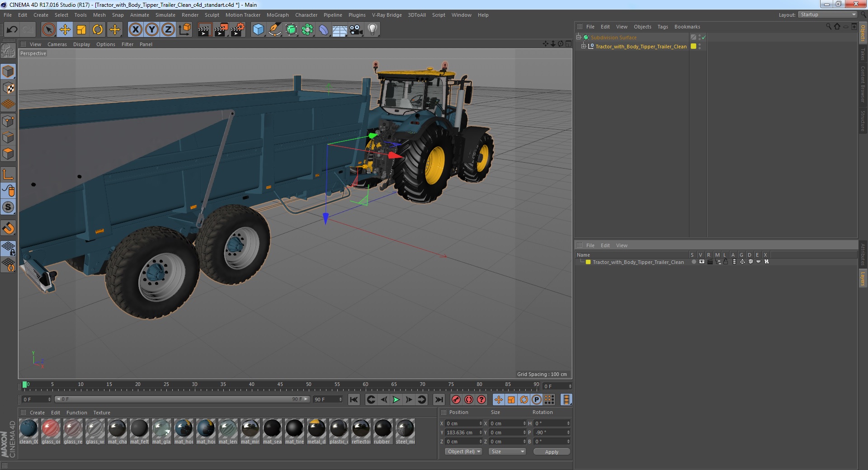Click the Rotation P field -90°
Viewport: 868px width, 470px height.
point(552,432)
